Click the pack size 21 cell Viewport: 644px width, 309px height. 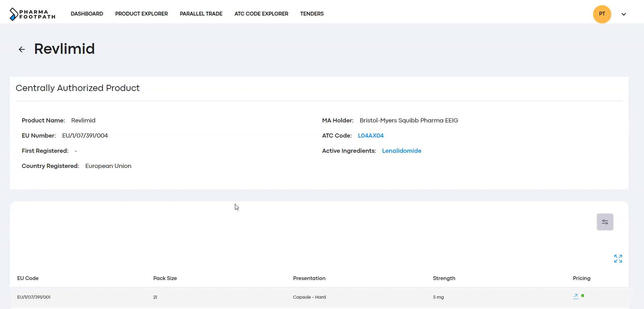(x=155, y=297)
